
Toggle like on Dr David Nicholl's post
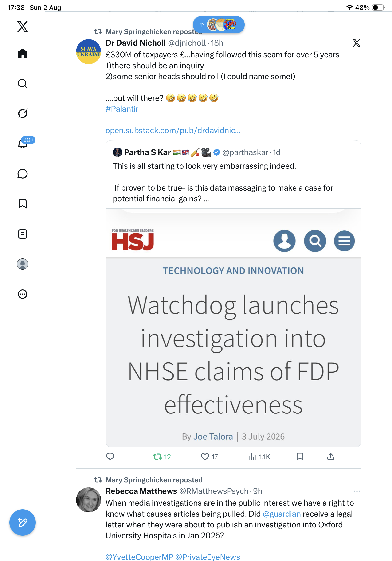click(x=209, y=456)
